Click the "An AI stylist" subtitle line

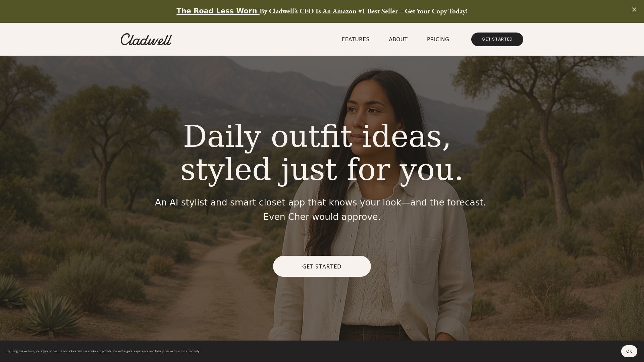320,202
